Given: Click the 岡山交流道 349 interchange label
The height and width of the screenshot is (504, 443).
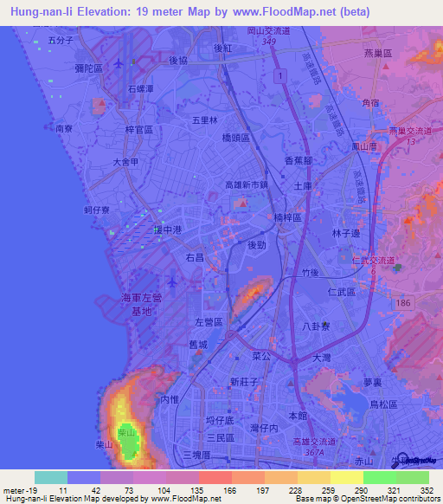Looking at the screenshot, I should pyautogui.click(x=269, y=36).
